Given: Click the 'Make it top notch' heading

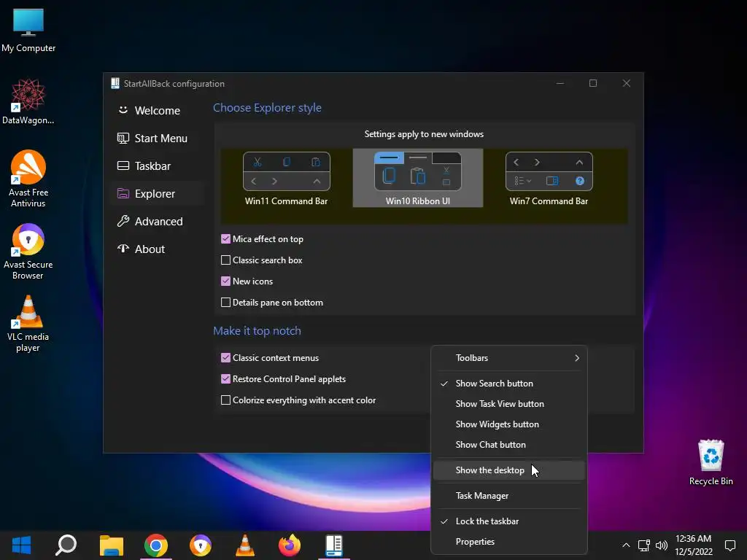Looking at the screenshot, I should 257,330.
